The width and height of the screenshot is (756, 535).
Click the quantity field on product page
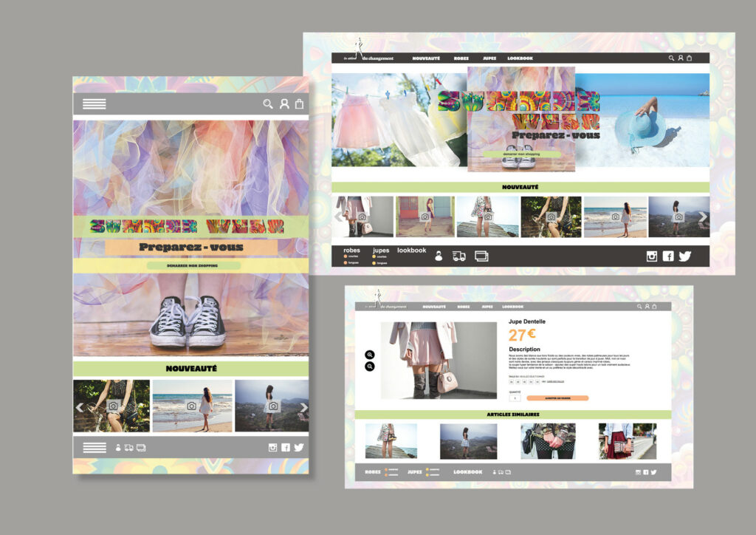click(x=515, y=398)
